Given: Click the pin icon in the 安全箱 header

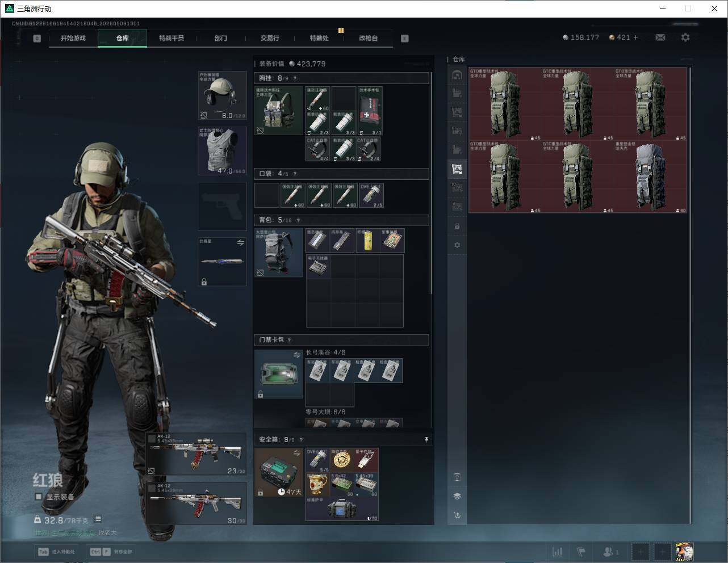Looking at the screenshot, I should click(426, 439).
